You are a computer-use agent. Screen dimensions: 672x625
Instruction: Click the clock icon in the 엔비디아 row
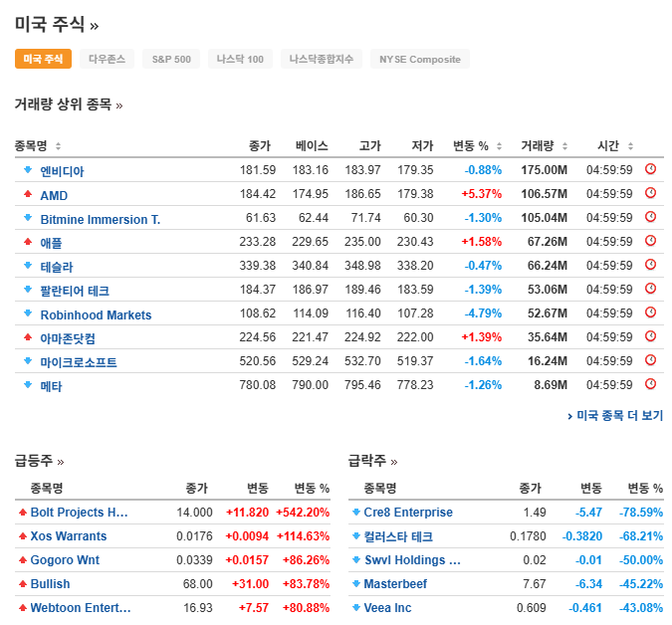tap(650, 169)
